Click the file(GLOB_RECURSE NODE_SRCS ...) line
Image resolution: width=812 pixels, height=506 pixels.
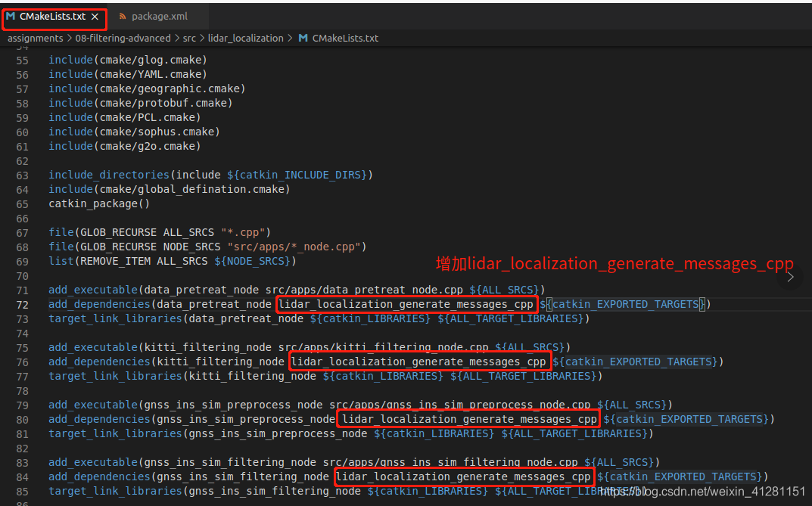coord(207,247)
